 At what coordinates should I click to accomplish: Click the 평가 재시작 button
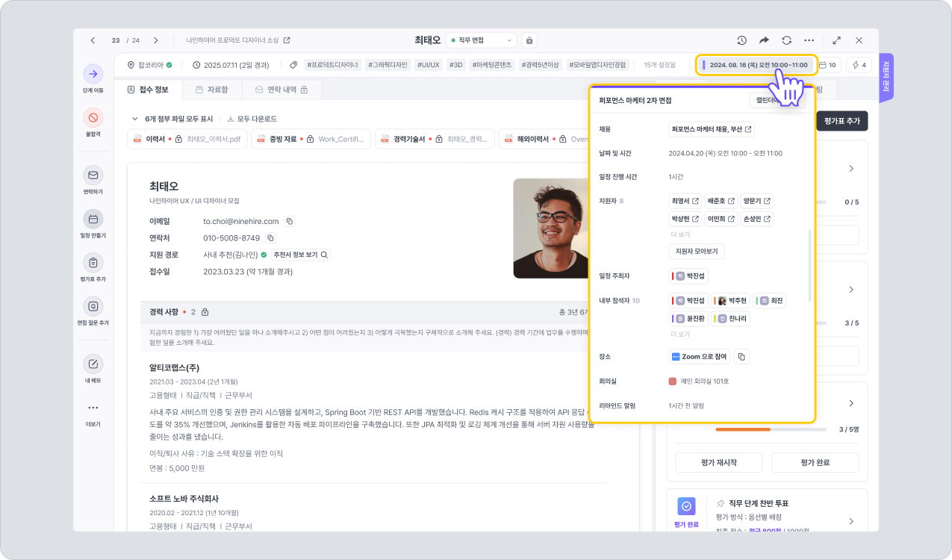(719, 462)
